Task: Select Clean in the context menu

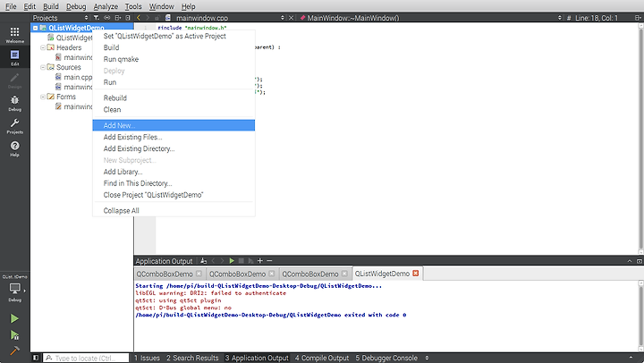Action: pos(174,110)
